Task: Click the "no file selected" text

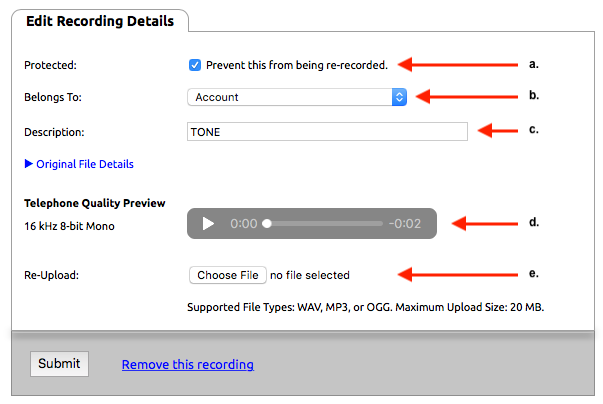Action: point(310,275)
